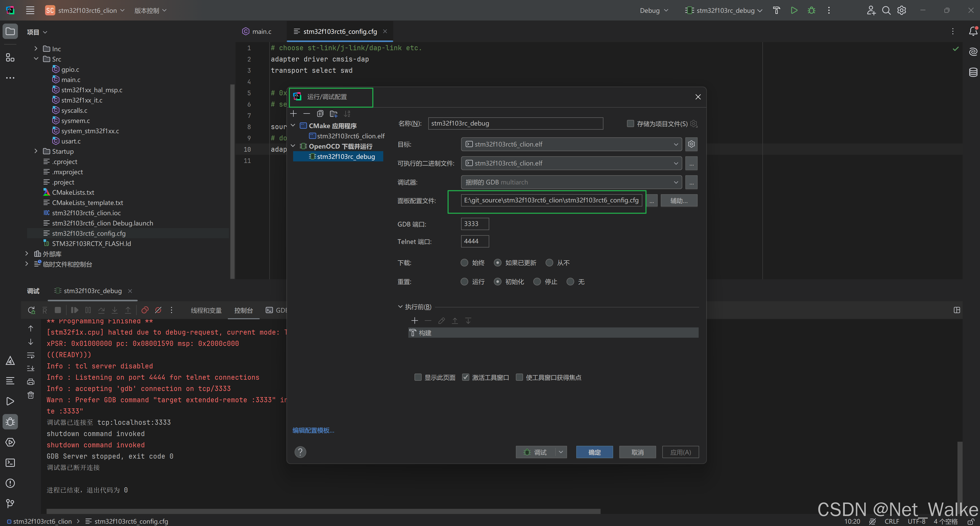Open the Terminal tool window icon
The image size is (980, 526).
click(10, 463)
